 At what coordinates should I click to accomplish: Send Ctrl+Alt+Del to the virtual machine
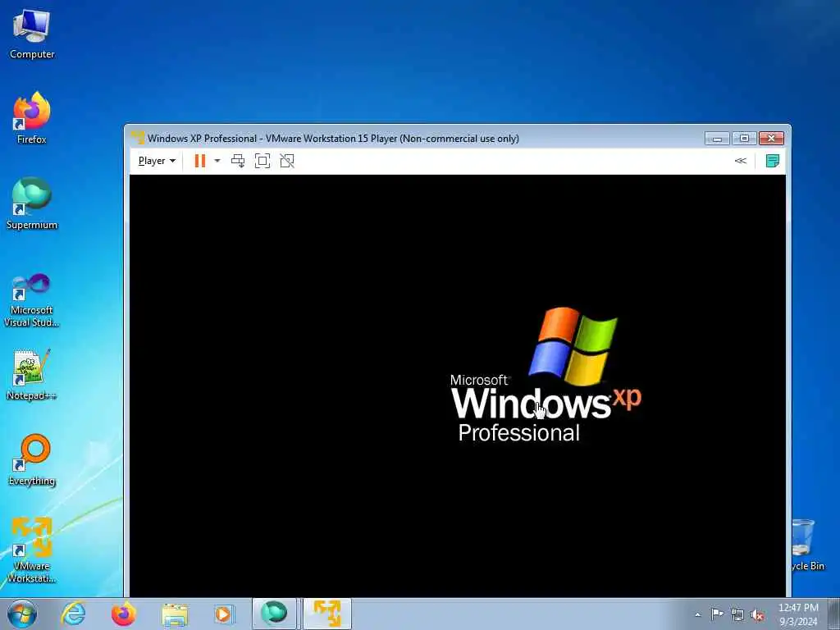[x=238, y=161]
